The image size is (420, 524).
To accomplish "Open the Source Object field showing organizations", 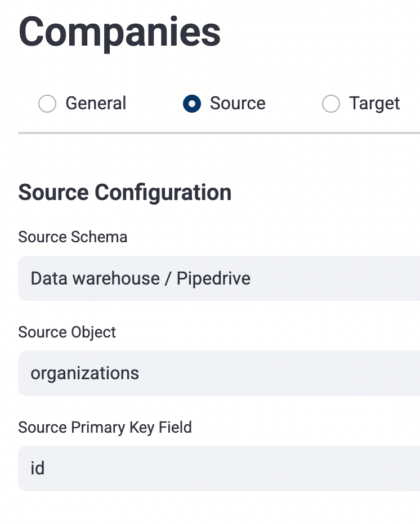I will [x=219, y=374].
